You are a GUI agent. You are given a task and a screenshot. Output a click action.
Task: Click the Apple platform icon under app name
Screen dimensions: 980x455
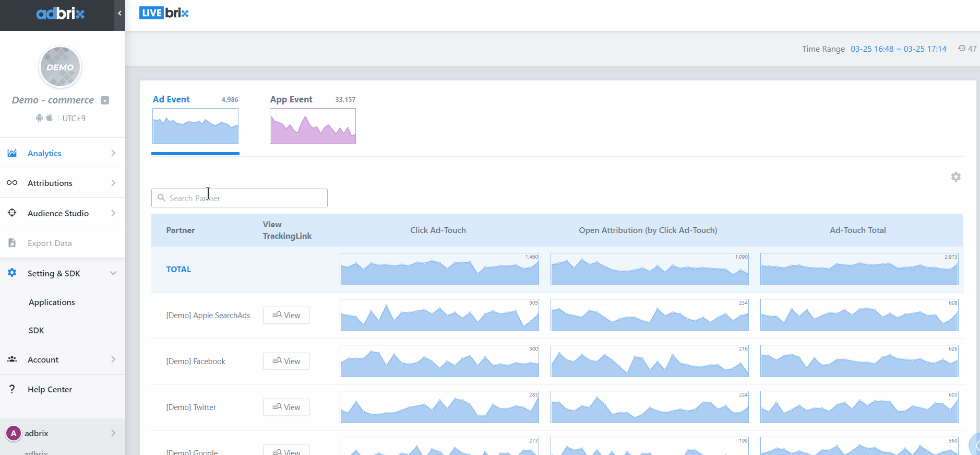[49, 118]
